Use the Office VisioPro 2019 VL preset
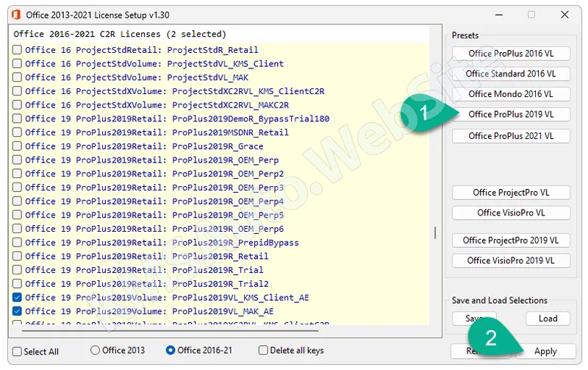The height and width of the screenshot is (370, 588). (511, 260)
